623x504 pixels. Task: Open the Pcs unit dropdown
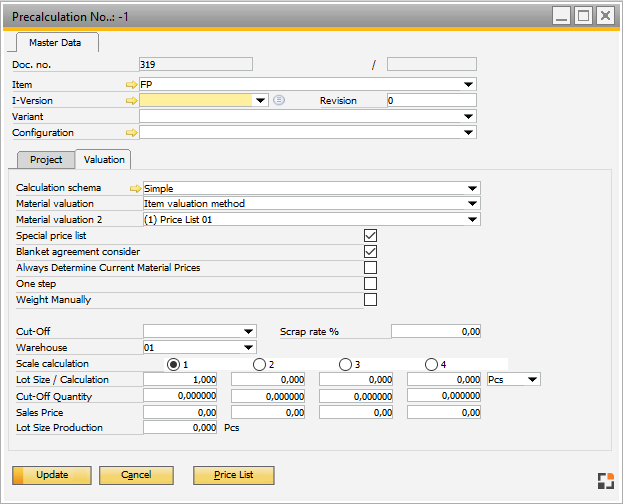(x=532, y=380)
